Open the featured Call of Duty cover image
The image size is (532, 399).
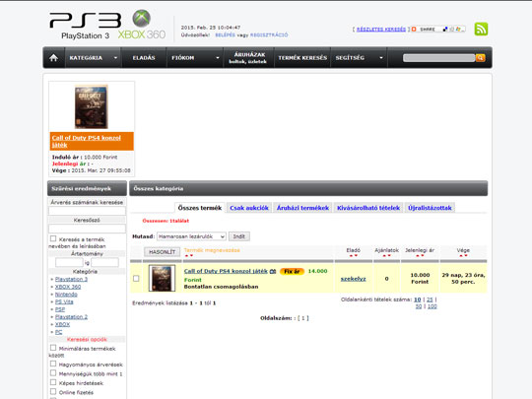point(91,106)
